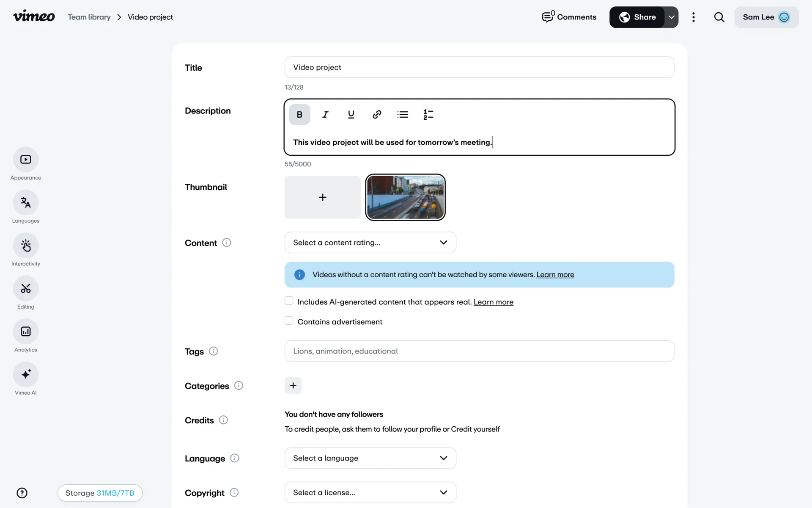Insert a link in description
Viewport: 812px width, 508px height.
pos(377,115)
